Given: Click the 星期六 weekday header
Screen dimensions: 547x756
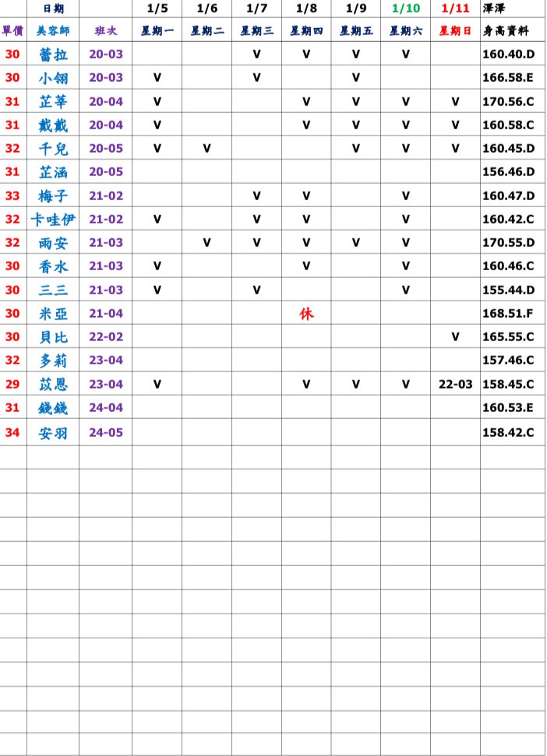Looking at the screenshot, I should 405,31.
